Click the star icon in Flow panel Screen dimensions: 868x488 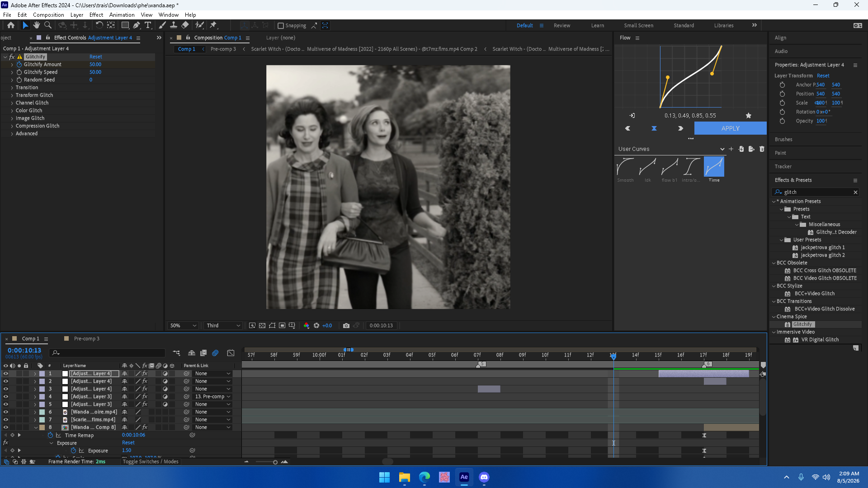coord(749,116)
